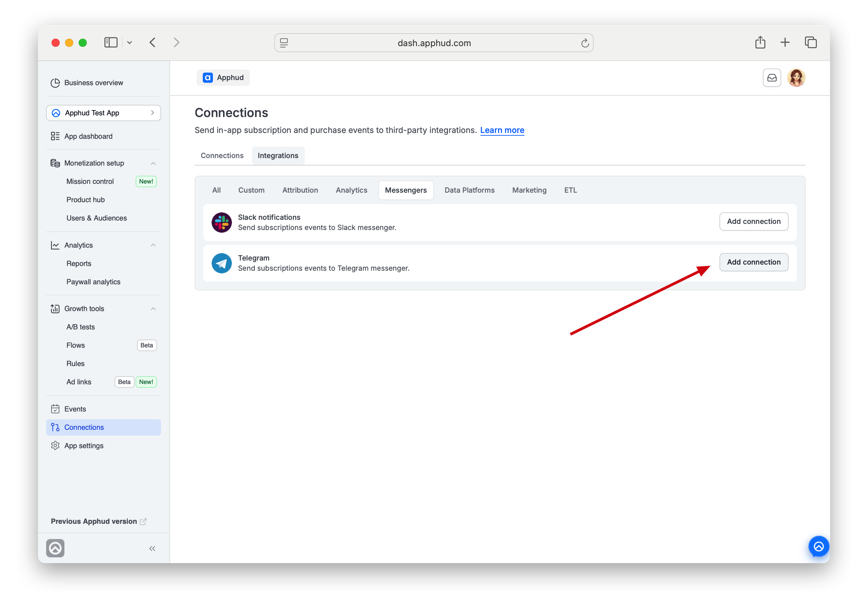868x614 pixels.
Task: Follow the Learn more link
Action: [x=502, y=130]
